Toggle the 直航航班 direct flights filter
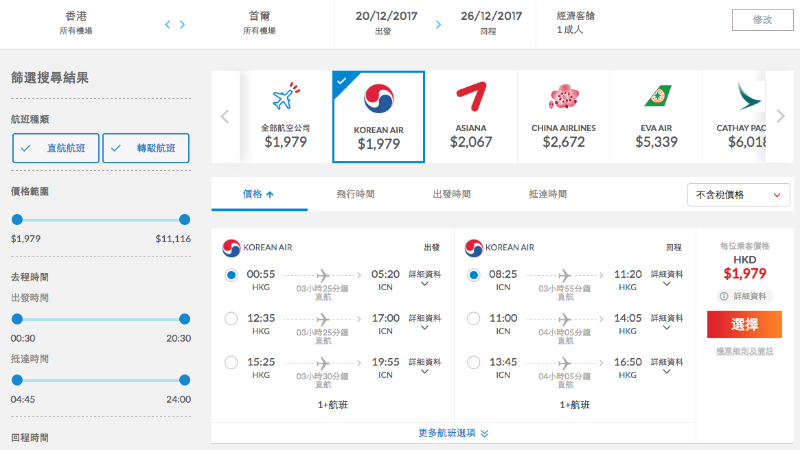Screen dimensions: 800x450 click(x=56, y=148)
